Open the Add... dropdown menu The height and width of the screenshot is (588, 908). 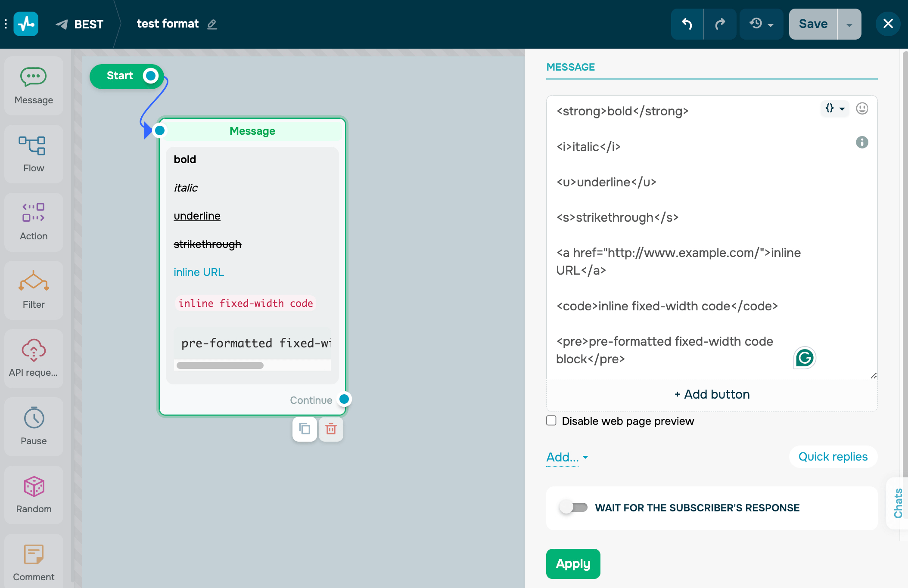click(567, 457)
